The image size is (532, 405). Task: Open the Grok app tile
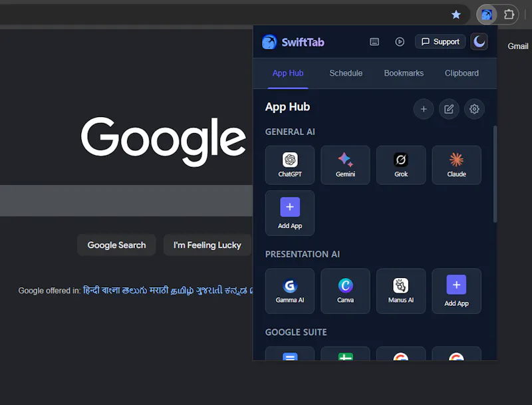401,165
